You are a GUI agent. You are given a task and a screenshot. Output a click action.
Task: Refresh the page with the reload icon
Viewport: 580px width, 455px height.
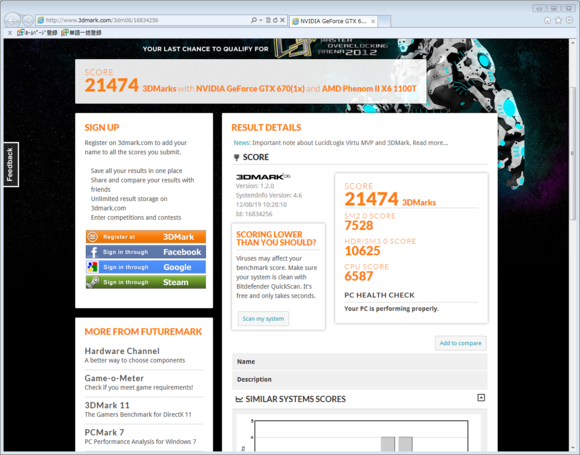(275, 20)
